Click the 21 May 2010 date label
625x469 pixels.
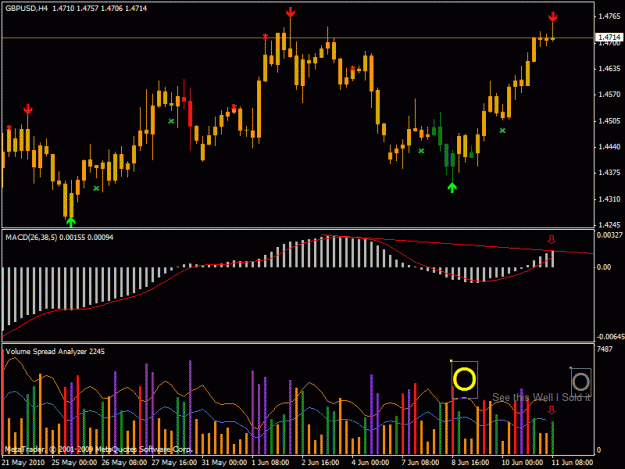23,463
